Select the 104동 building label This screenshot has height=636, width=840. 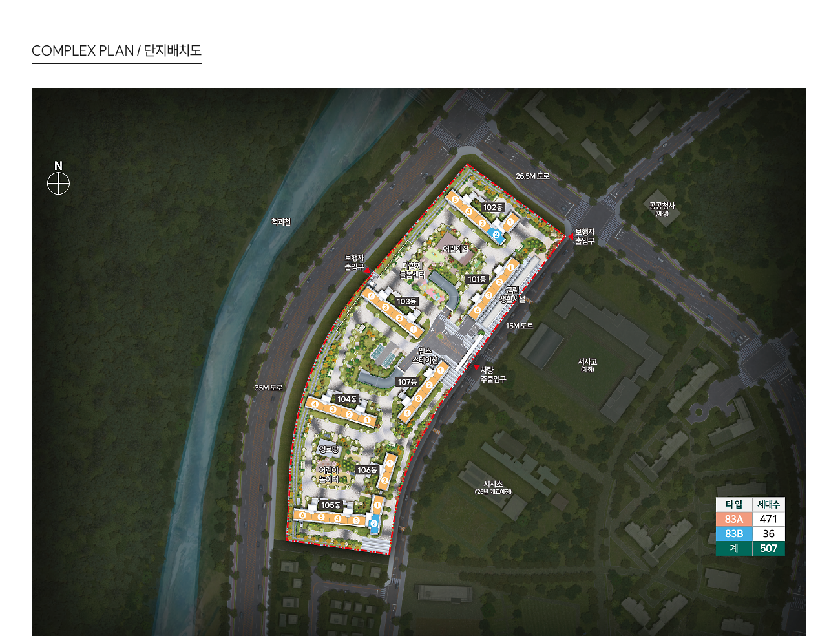pos(347,399)
